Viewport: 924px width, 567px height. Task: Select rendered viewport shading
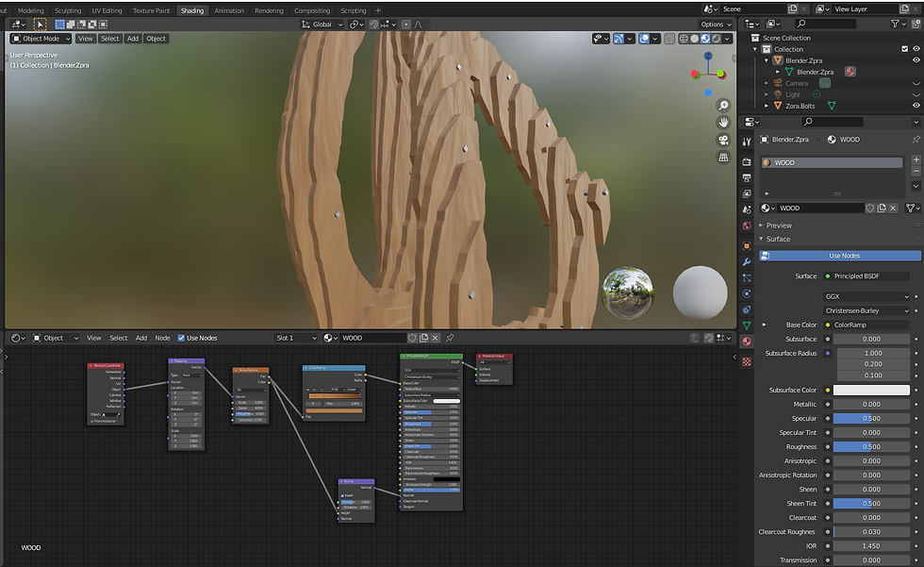[716, 39]
